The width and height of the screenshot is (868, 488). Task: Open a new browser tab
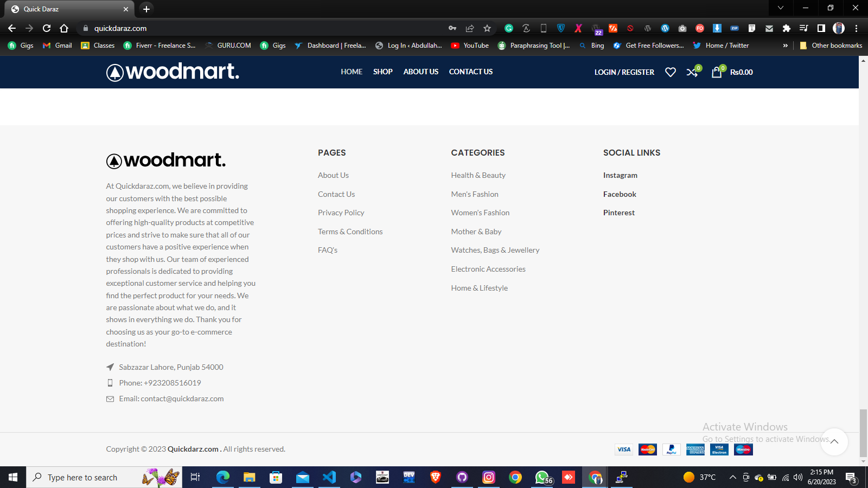pyautogui.click(x=146, y=9)
